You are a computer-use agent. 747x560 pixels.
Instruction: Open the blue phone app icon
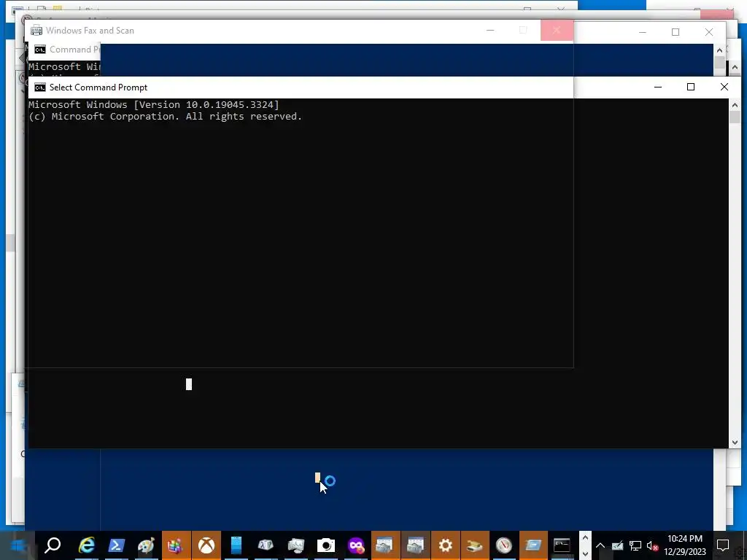coord(236,545)
